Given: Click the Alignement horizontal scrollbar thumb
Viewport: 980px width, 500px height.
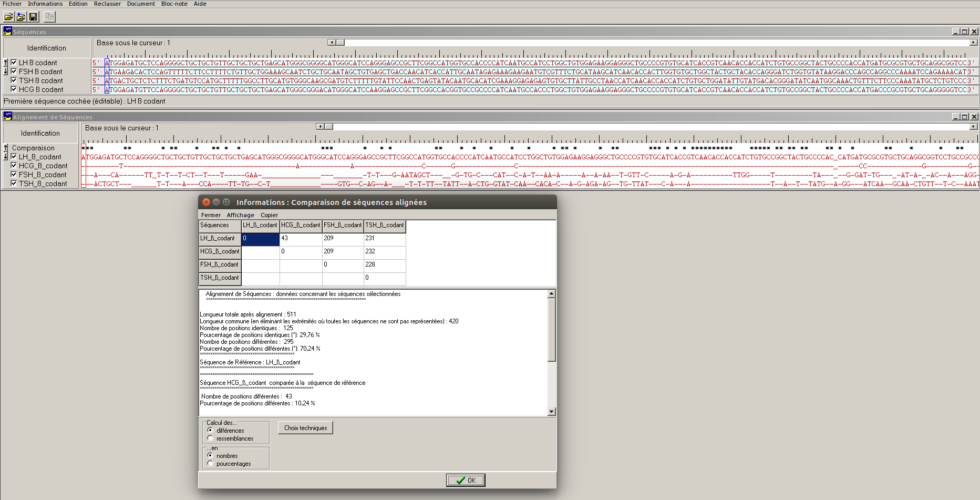Looking at the screenshot, I should (328, 127).
